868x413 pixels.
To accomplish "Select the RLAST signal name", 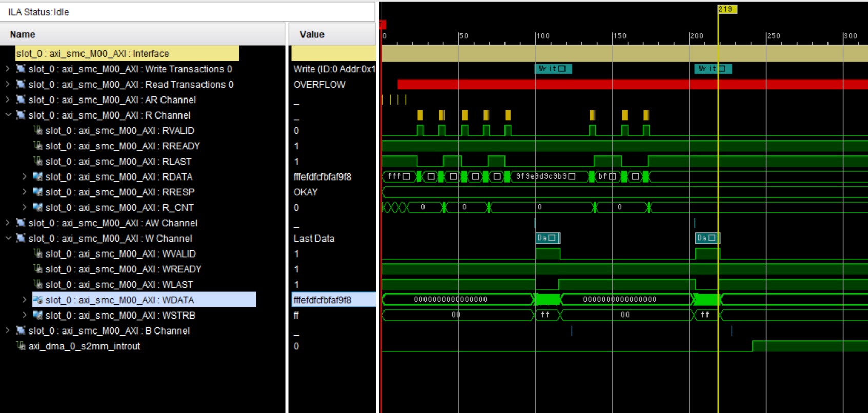I will coord(118,161).
